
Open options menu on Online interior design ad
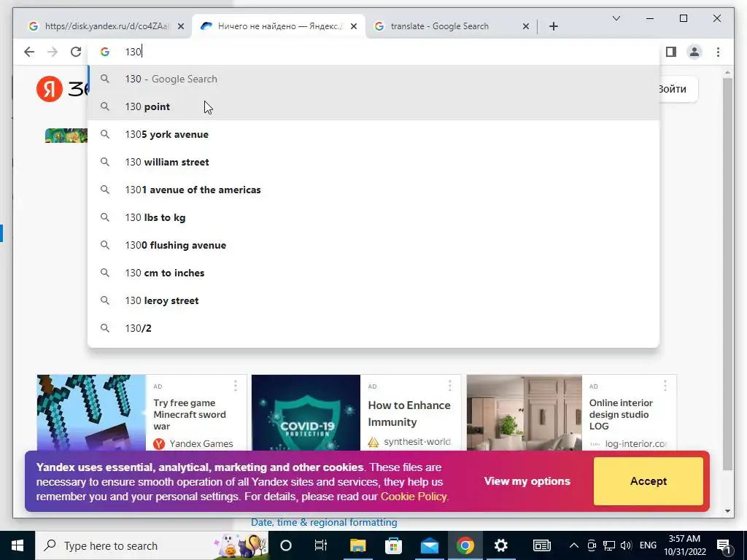[x=665, y=386]
